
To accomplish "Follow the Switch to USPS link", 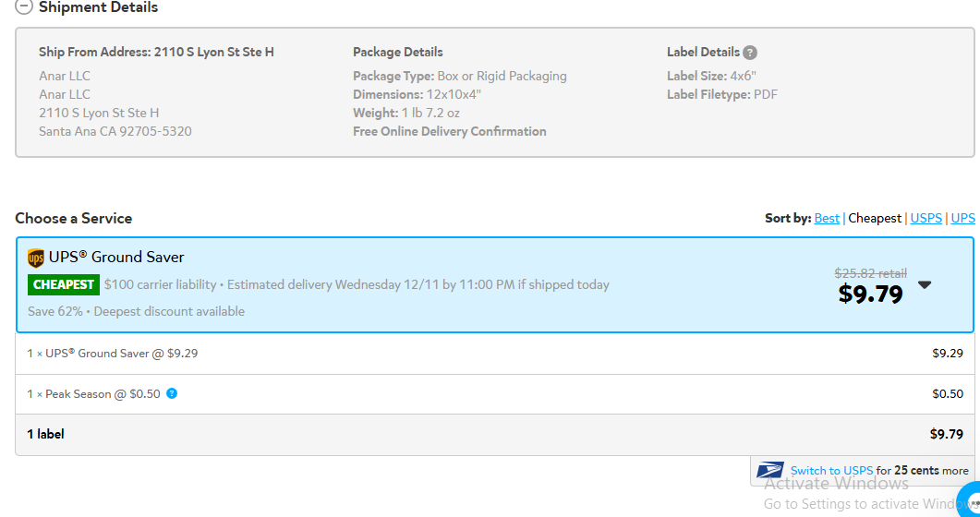I will 831,471.
